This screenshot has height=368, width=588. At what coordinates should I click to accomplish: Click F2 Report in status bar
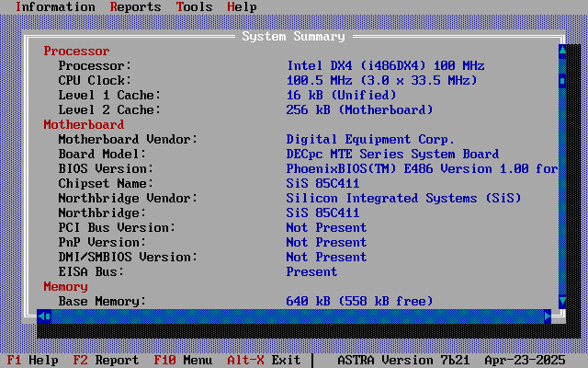(106, 360)
